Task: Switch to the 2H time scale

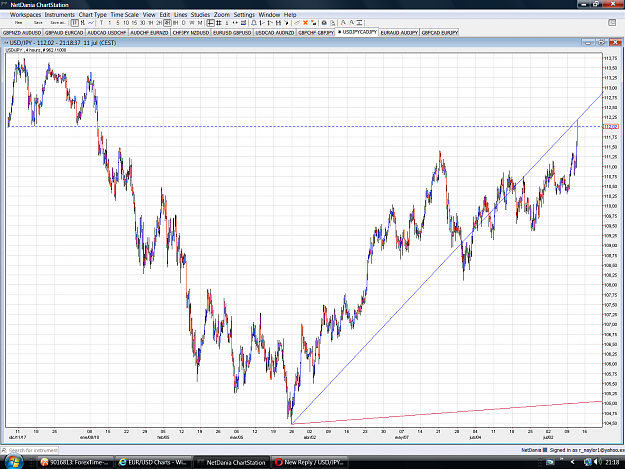Action: (159, 23)
